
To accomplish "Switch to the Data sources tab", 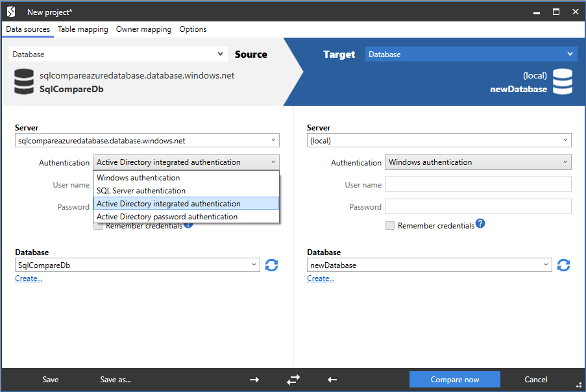I will [28, 29].
